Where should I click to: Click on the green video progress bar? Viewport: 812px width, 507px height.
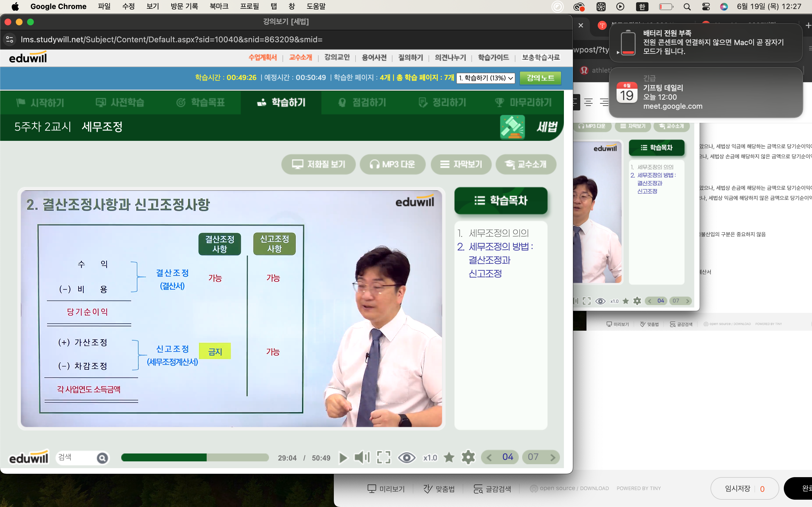(195, 457)
